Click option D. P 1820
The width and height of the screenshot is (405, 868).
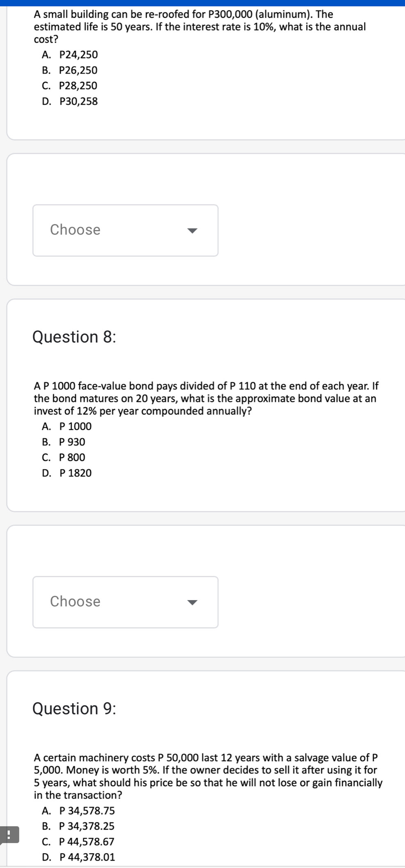[67, 473]
